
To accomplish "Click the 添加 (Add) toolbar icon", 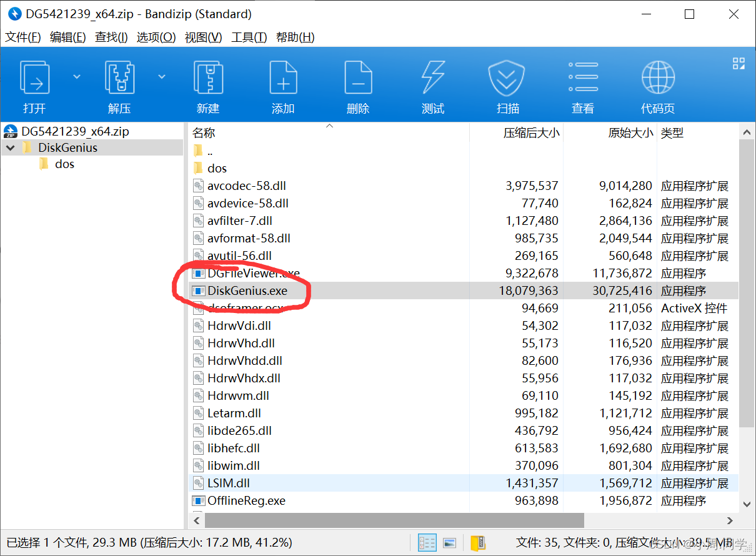I will tap(283, 77).
